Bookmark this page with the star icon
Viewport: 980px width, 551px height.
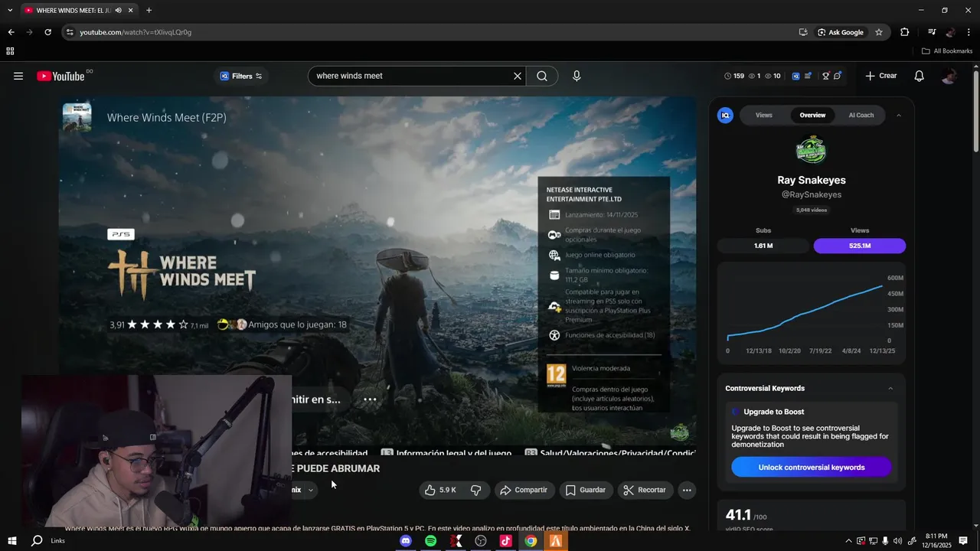[x=879, y=32]
